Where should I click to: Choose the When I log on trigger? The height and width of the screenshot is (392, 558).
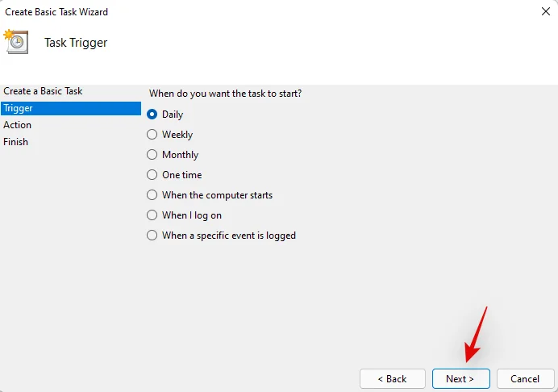[152, 215]
